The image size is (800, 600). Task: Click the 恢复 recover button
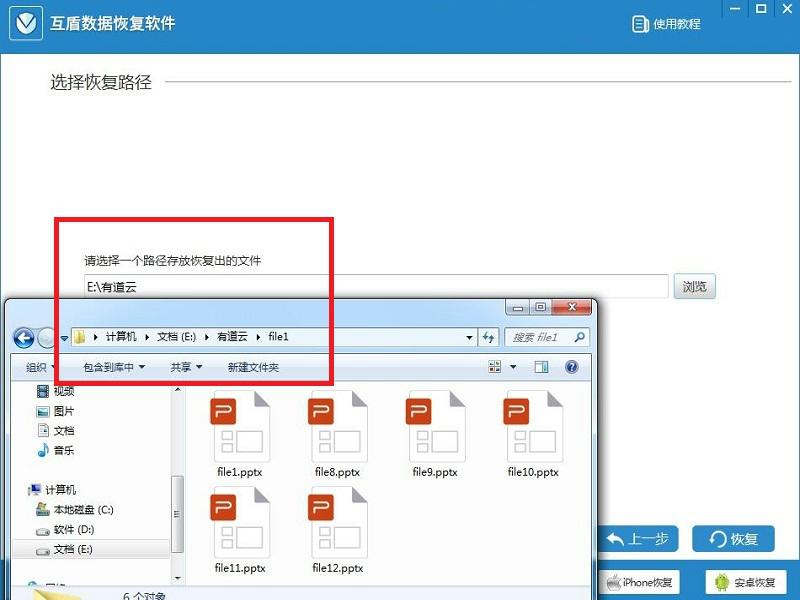pos(733,539)
